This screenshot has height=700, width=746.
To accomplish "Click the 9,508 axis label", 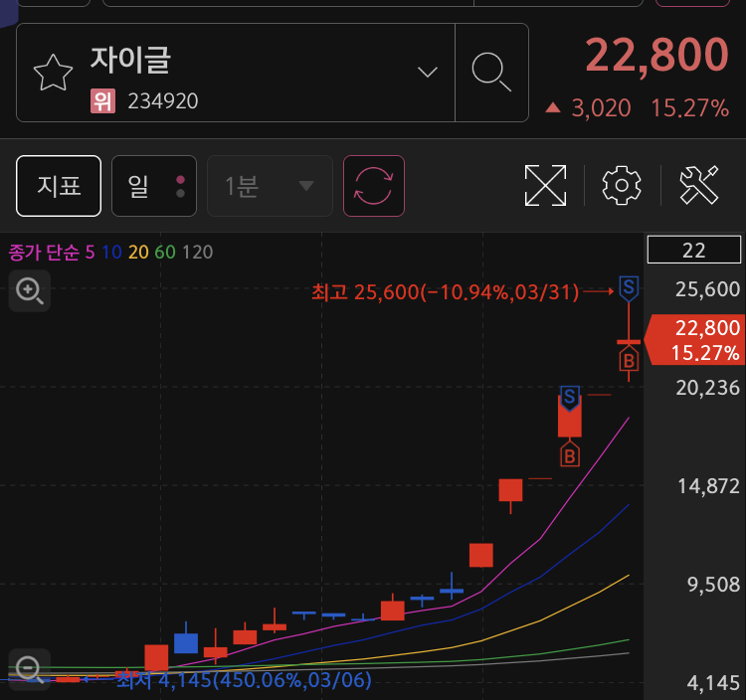I will click(x=713, y=585).
